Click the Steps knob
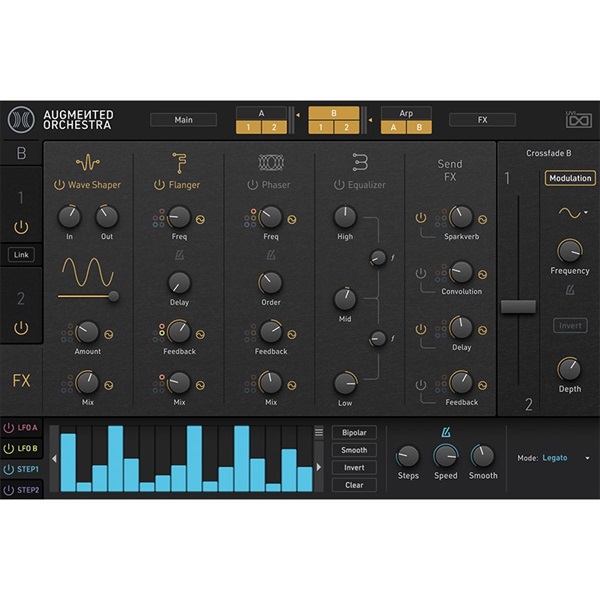 [x=408, y=456]
